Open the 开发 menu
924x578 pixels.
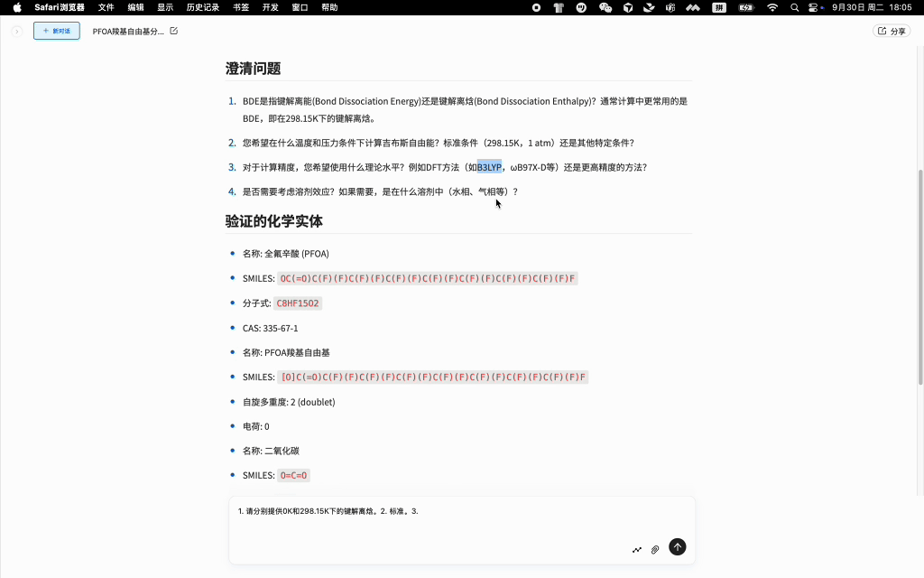tap(270, 7)
